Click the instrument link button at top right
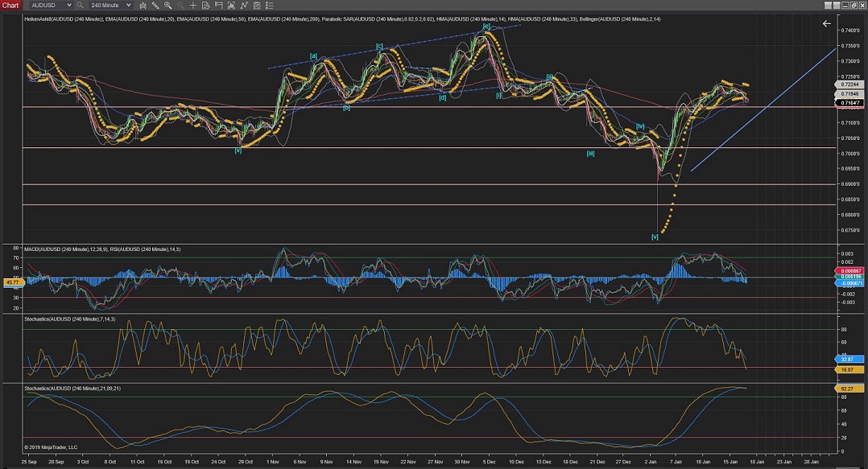Screen dimensions: 868x469 pos(828,5)
